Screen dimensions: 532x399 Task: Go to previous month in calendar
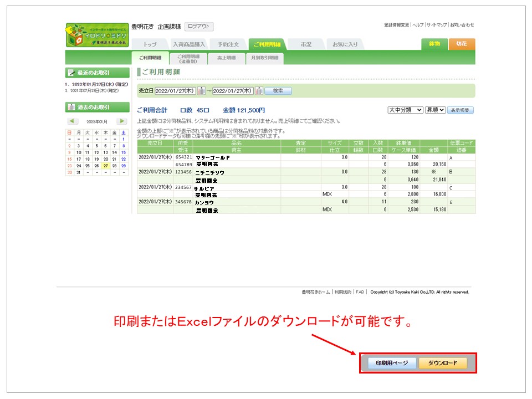tap(73, 121)
